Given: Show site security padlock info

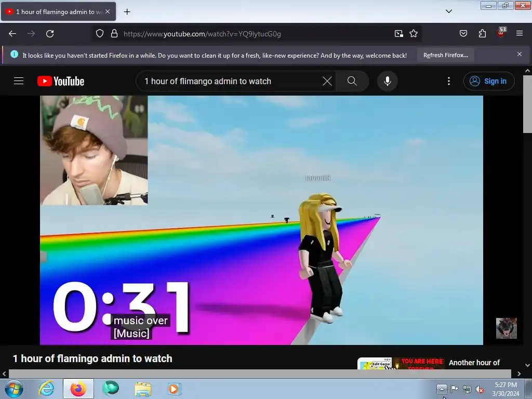Looking at the screenshot, I should 114,34.
